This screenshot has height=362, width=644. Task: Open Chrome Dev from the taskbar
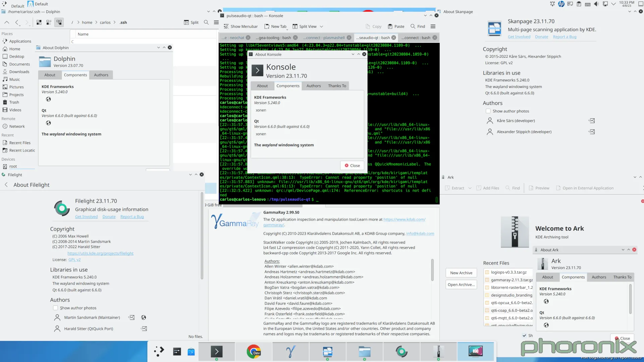254,352
